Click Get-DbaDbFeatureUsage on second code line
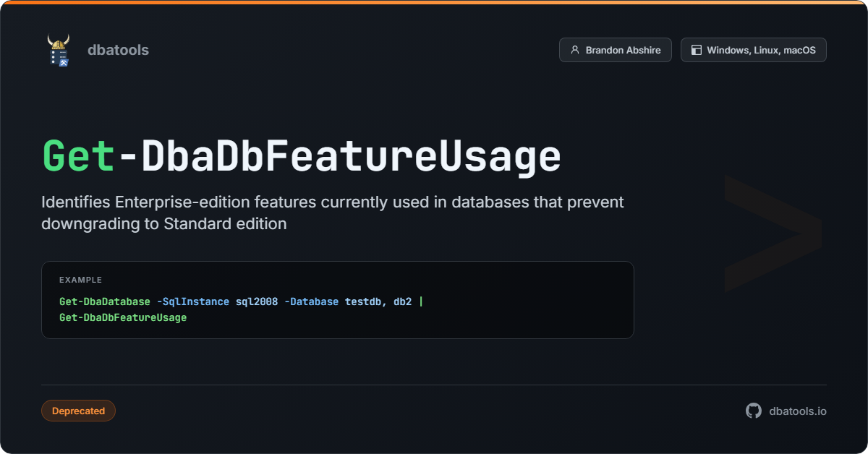868x454 pixels. pos(123,317)
